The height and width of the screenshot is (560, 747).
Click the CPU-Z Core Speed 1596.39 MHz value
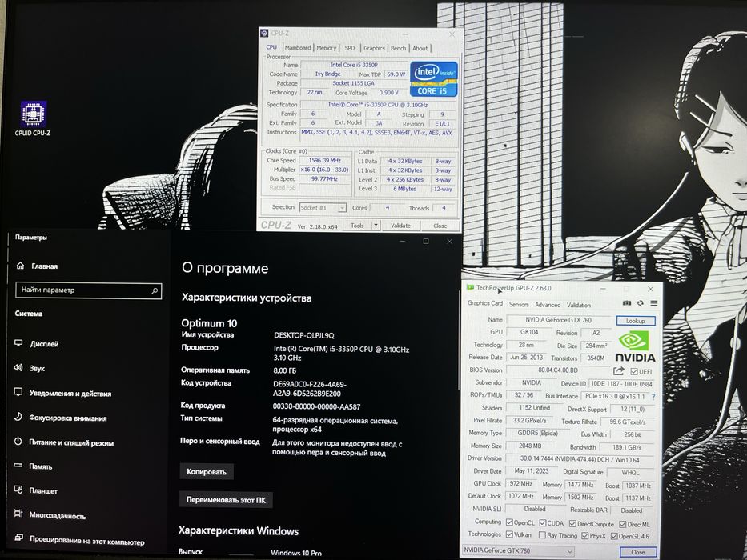coord(325,161)
